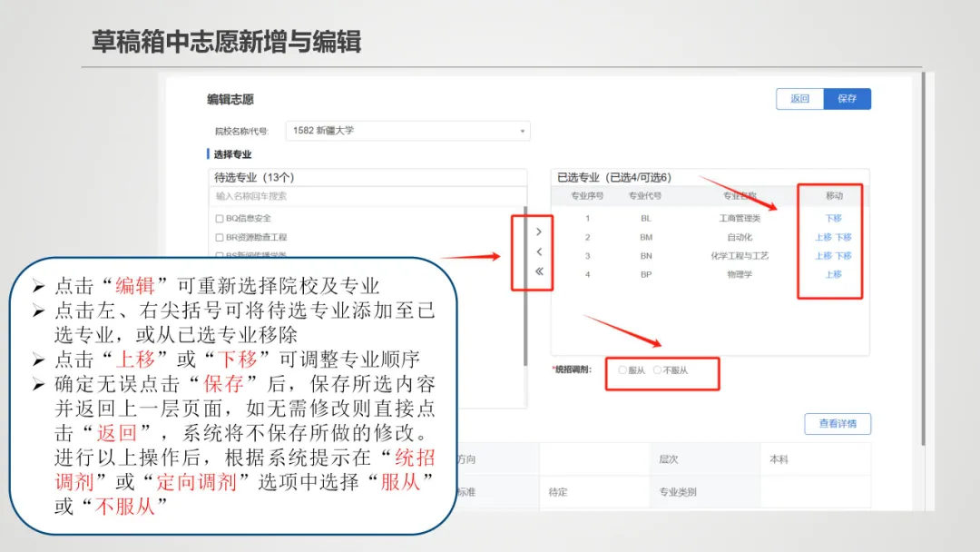Open 查看详情
This screenshot has height=552, width=980.
click(837, 424)
